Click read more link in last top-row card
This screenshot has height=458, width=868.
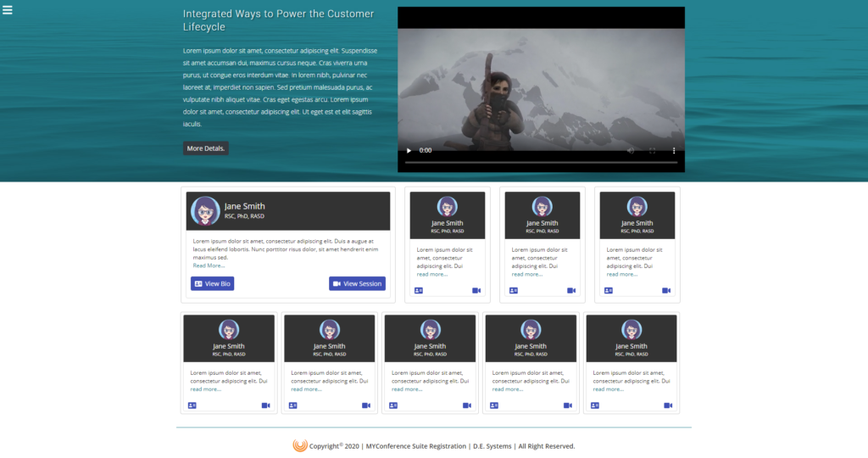coord(621,275)
